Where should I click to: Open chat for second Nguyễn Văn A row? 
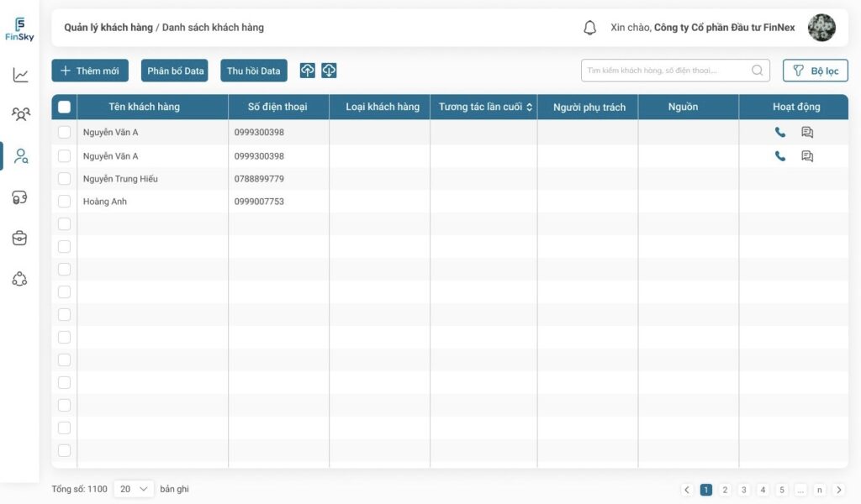click(807, 156)
